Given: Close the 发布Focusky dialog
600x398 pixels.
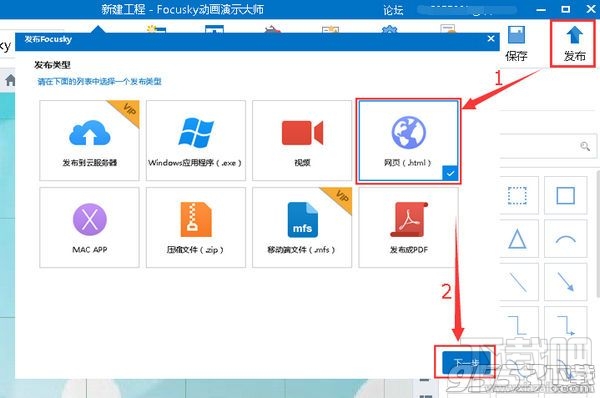Looking at the screenshot, I should (491, 39).
